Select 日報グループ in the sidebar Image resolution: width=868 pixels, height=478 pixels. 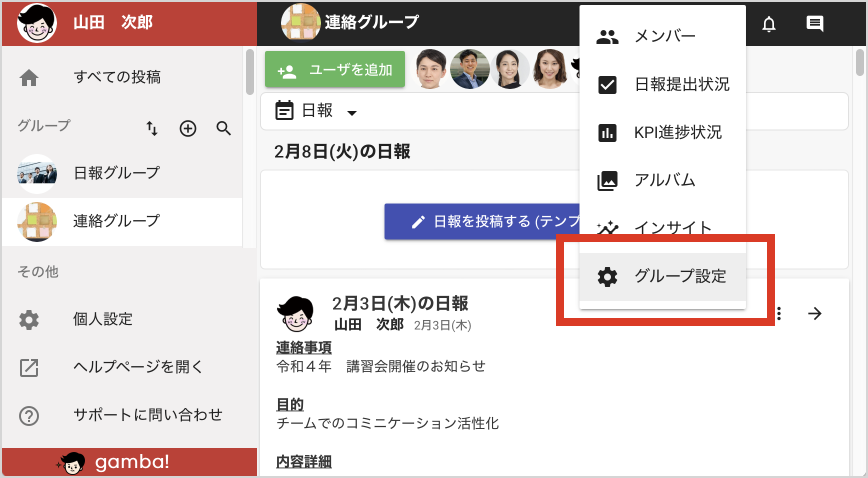(116, 173)
